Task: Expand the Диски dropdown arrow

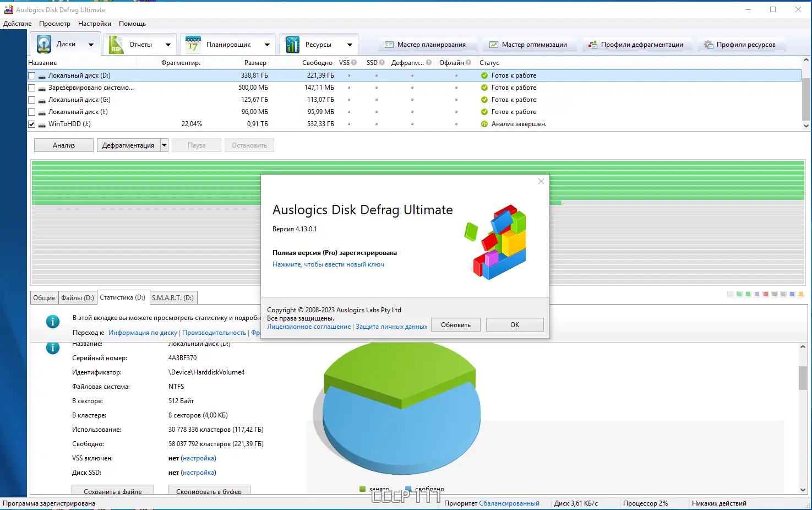Action: tap(91, 45)
